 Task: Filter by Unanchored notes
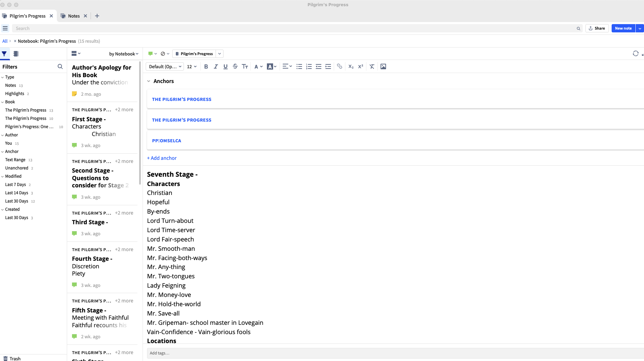(x=17, y=168)
